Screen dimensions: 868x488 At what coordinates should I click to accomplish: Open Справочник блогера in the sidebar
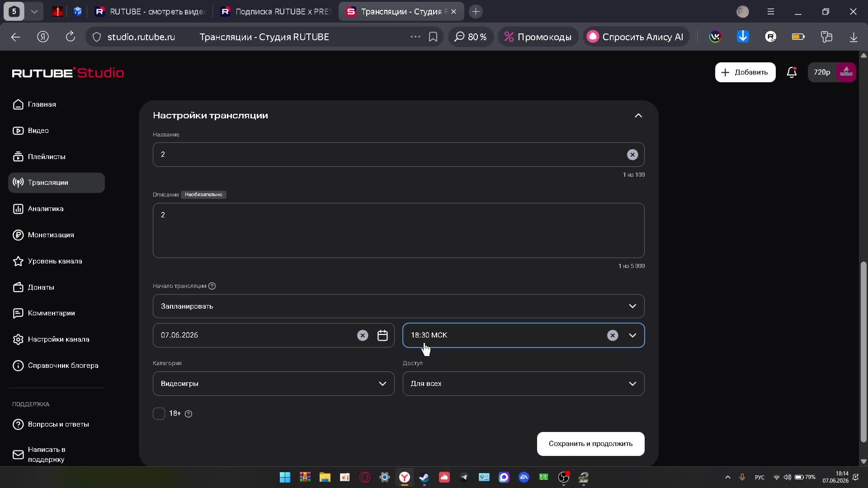(x=57, y=366)
